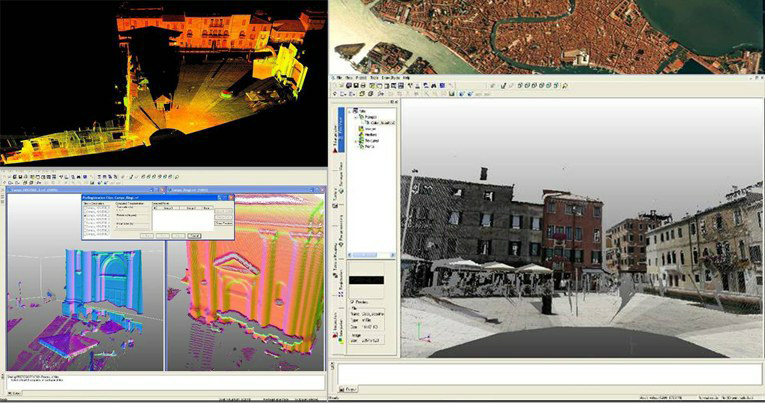Screen dimensions: 765x403
Task: Click the XYZ axis gizmo in the square view
Action: [422, 333]
